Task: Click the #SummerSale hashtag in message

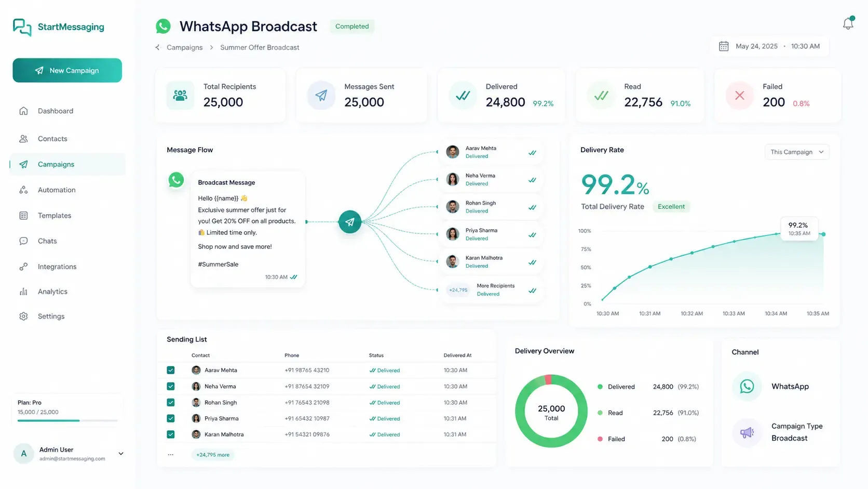Action: (218, 264)
